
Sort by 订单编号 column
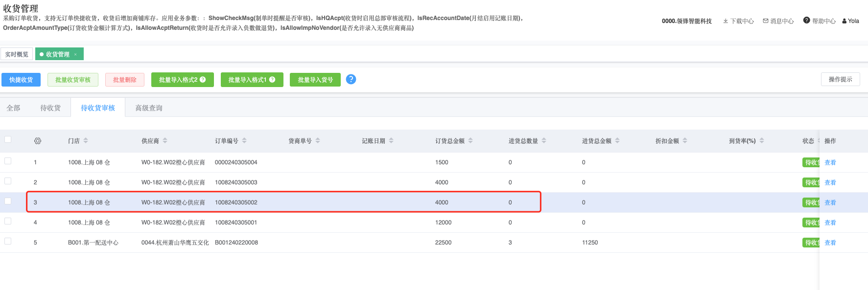pos(244,141)
